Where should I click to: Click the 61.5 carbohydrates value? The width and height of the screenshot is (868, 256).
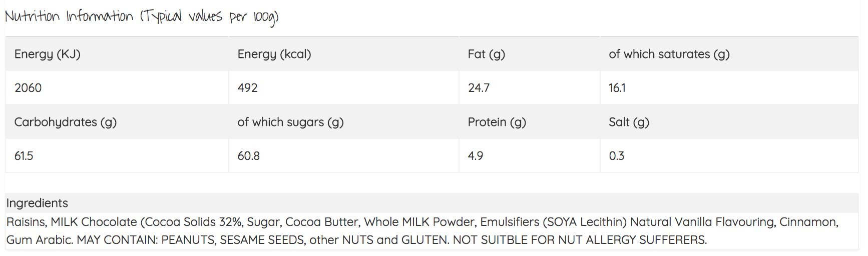click(x=24, y=156)
